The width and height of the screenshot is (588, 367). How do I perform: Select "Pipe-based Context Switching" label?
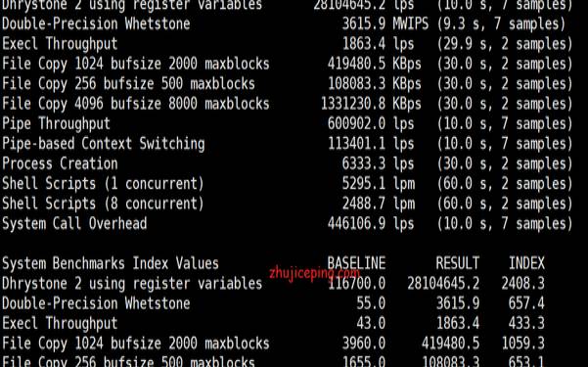coord(104,144)
